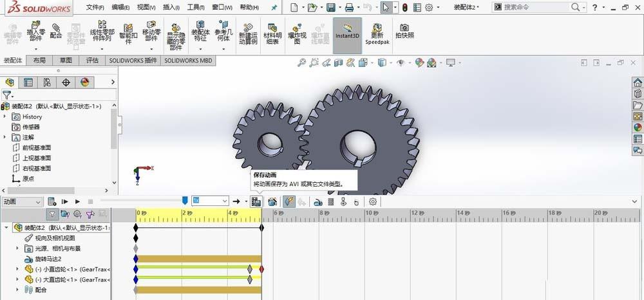644x300 pixels.
Task: Click the red key point on 小直齿轮 track
Action: (x=261, y=269)
